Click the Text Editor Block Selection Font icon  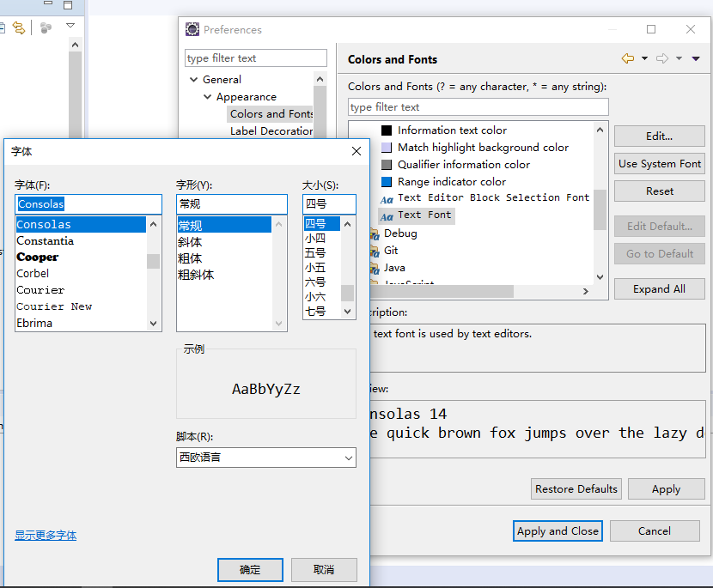387,199
